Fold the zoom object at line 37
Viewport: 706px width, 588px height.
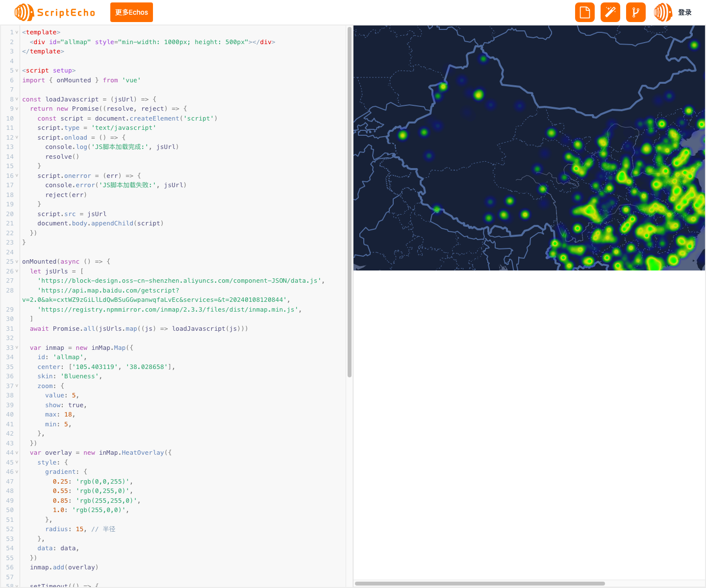point(17,386)
